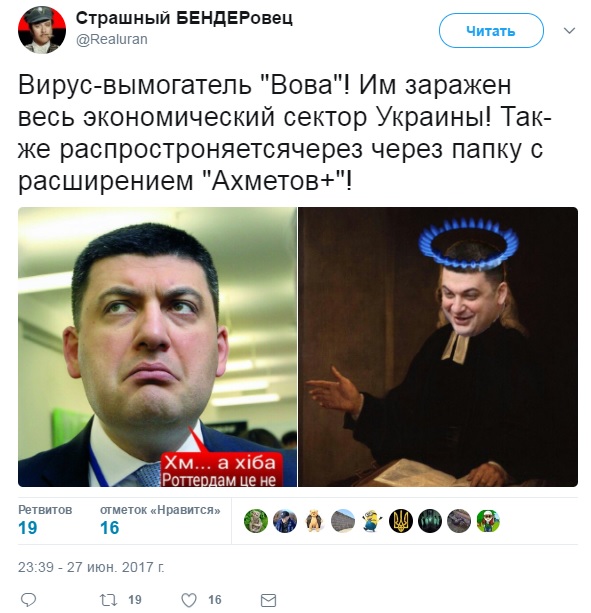Screen dimensions: 591x613
Task: Retweet using the arrows icon
Action: coord(108,600)
